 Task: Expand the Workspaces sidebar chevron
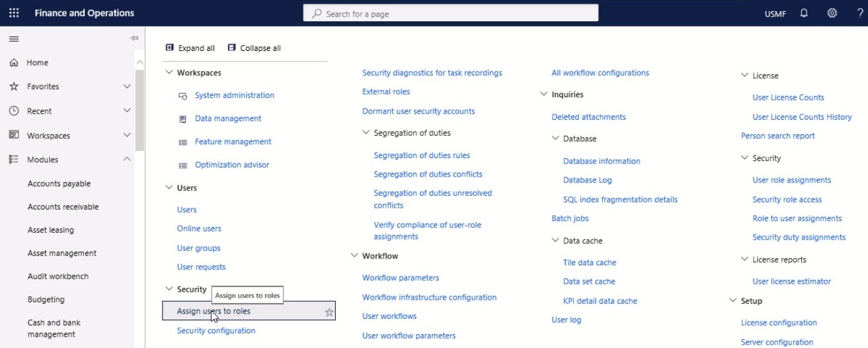pos(127,135)
